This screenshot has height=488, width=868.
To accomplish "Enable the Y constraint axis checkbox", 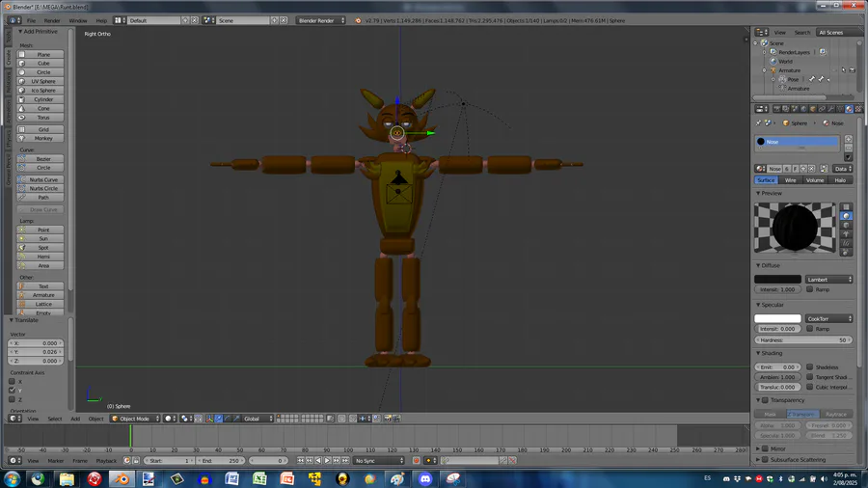I will click(12, 390).
